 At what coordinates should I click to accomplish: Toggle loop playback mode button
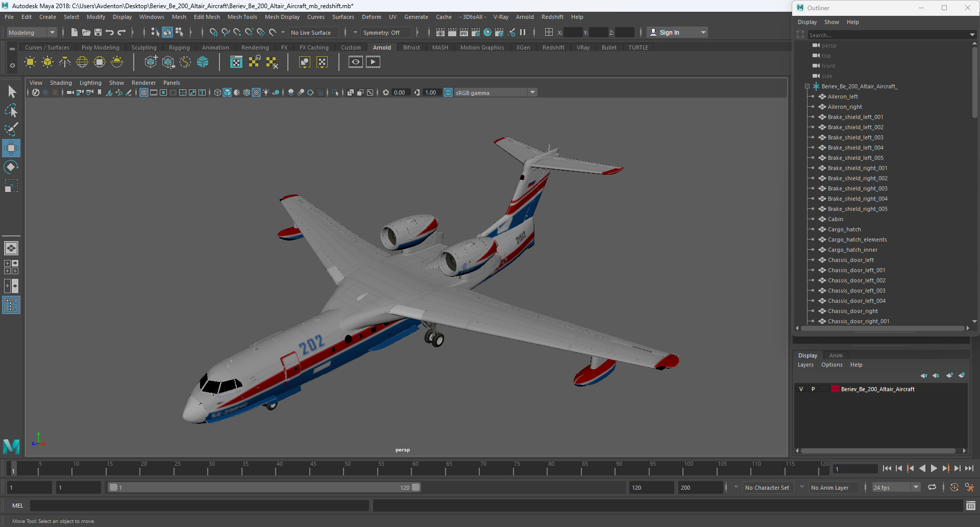tap(932, 488)
